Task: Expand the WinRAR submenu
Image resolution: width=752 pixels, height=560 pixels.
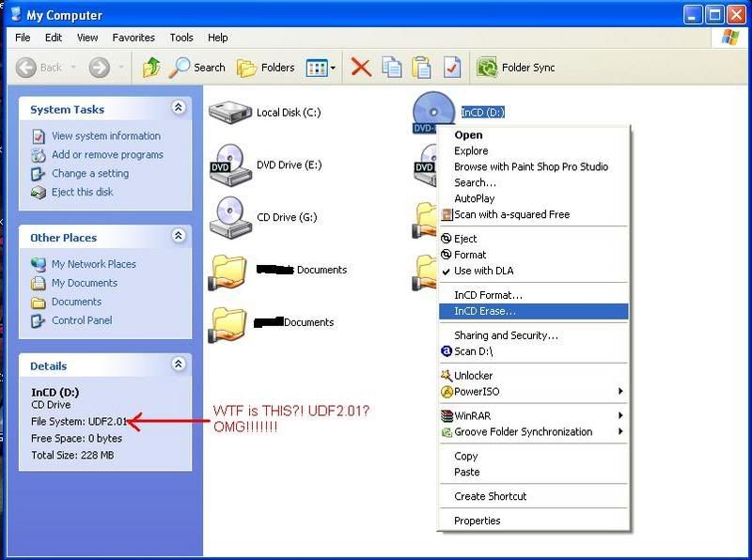Action: click(533, 415)
